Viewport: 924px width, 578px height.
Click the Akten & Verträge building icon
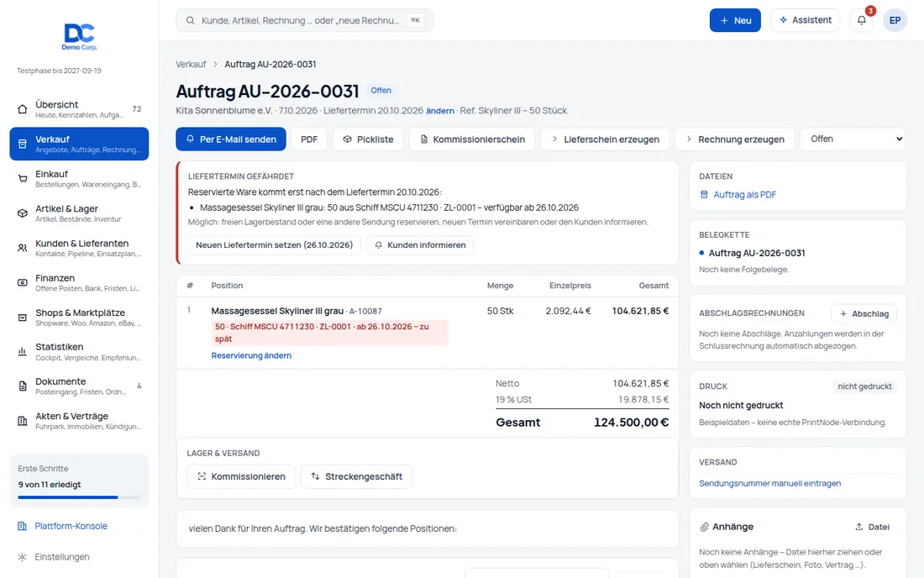(x=23, y=421)
